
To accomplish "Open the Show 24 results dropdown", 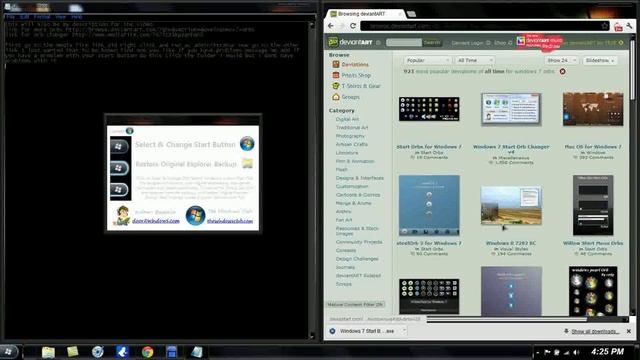I will click(561, 60).
